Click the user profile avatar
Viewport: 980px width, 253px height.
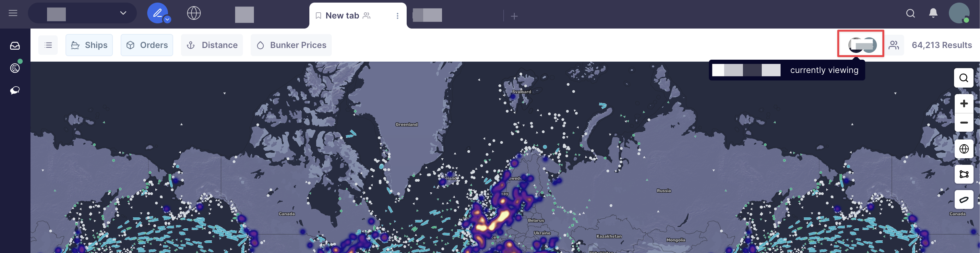click(x=958, y=13)
